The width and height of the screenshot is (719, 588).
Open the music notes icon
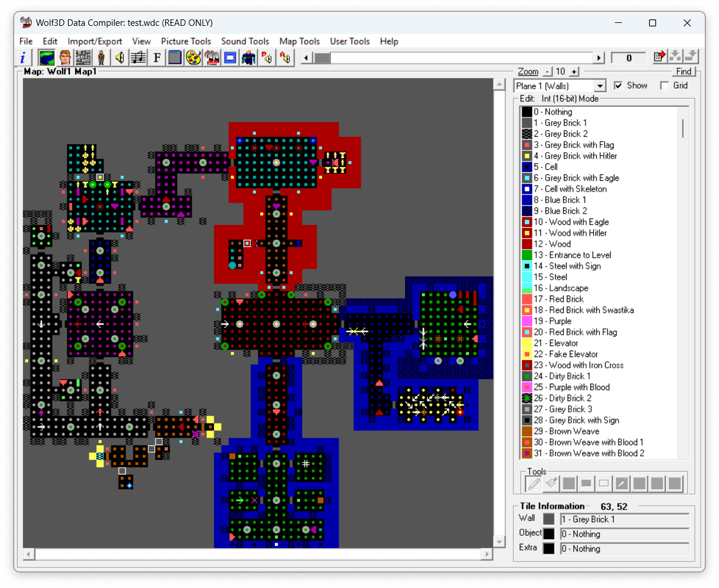138,57
